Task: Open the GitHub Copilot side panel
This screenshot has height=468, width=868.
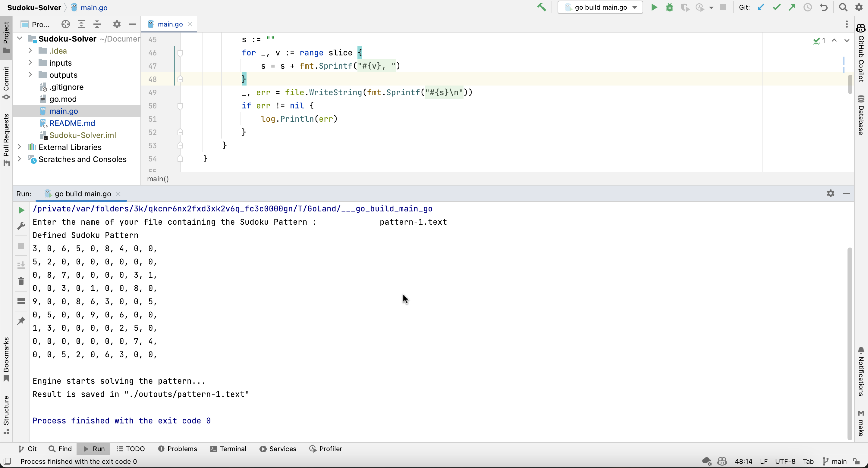Action: (x=861, y=54)
